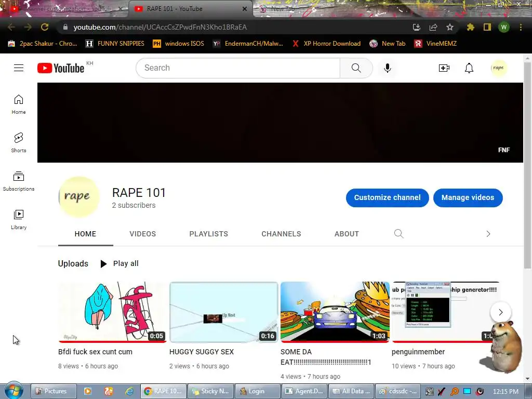This screenshot has height=399, width=532.
Task: Open the Chrome three-dot menu
Action: click(521, 27)
